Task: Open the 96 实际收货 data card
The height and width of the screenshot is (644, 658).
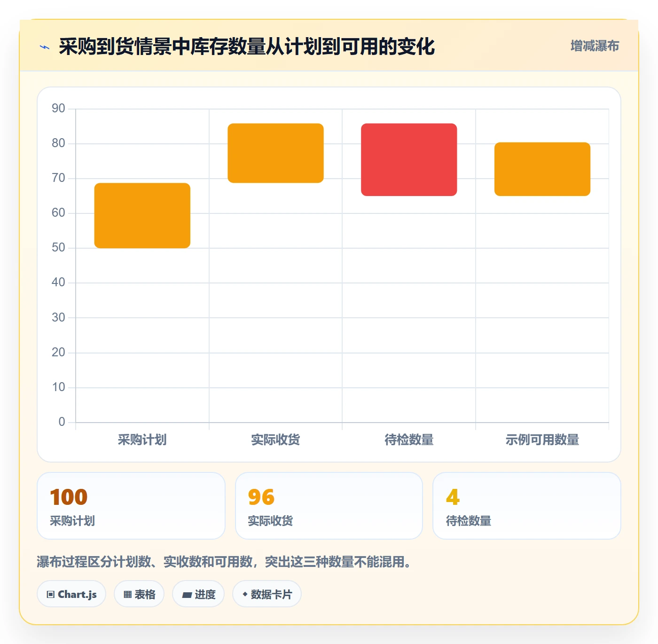Action: (329, 506)
